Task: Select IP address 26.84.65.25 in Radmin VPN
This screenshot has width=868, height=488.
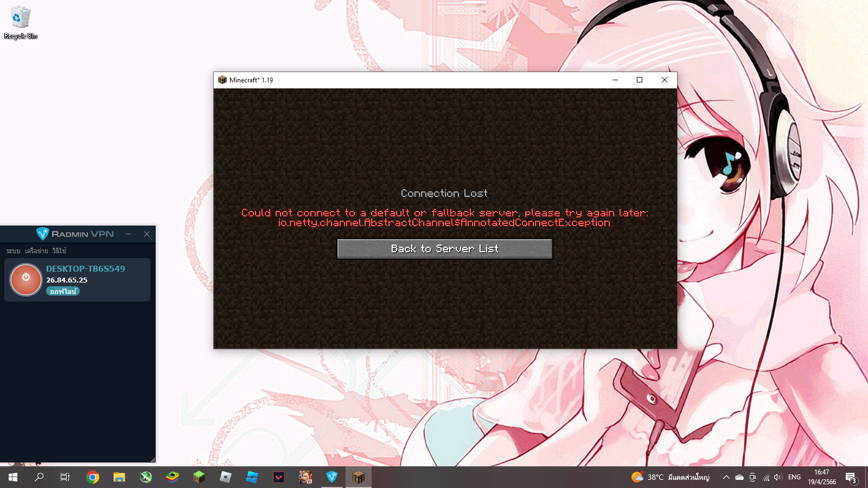Action: [67, 280]
